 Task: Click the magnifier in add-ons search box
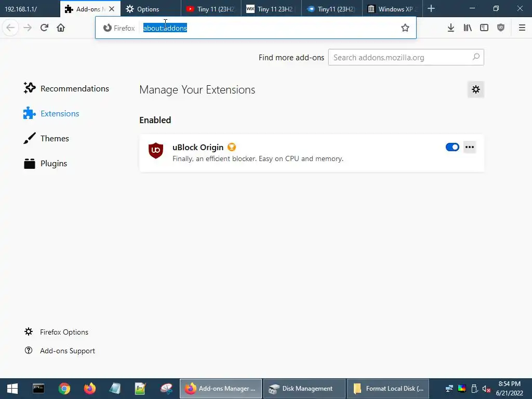(x=476, y=57)
